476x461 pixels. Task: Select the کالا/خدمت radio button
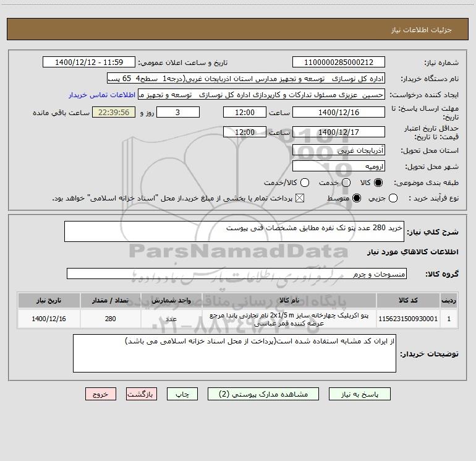coord(305,183)
